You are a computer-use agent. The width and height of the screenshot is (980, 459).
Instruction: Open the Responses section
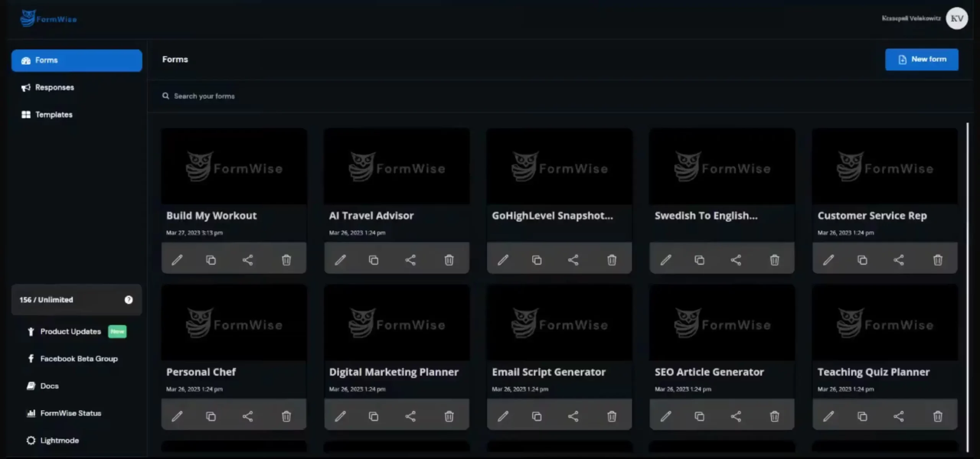pyautogui.click(x=54, y=88)
